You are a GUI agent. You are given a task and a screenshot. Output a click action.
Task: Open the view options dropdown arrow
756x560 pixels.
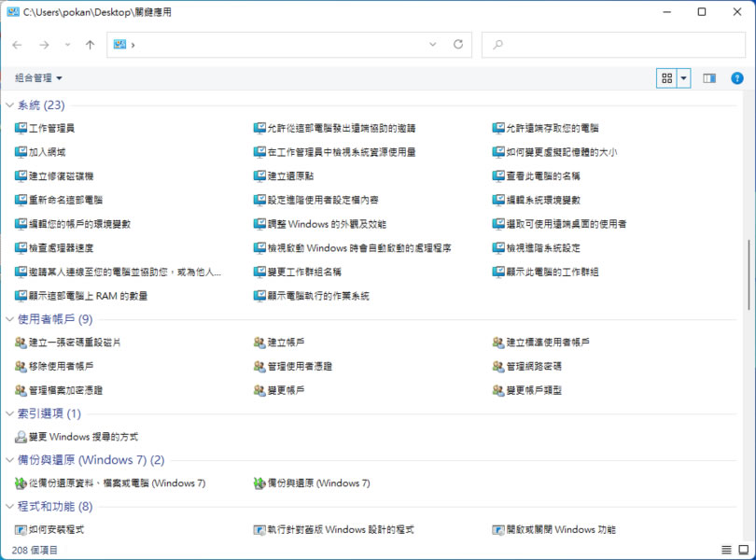point(684,78)
